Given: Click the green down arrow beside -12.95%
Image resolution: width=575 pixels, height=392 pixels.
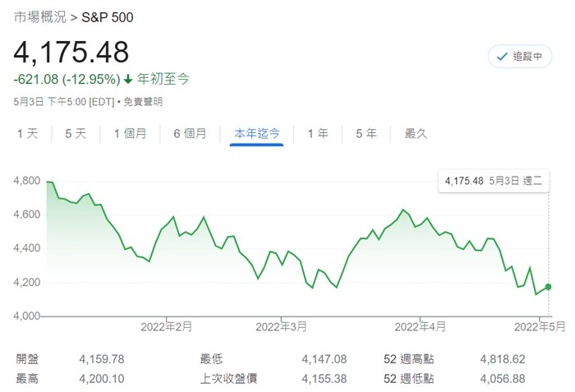Looking at the screenshot, I should [x=128, y=79].
